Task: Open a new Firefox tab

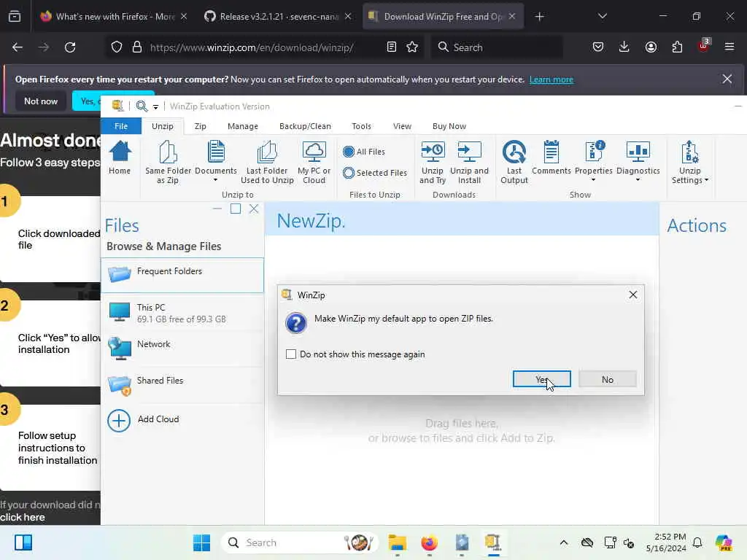Action: [539, 16]
